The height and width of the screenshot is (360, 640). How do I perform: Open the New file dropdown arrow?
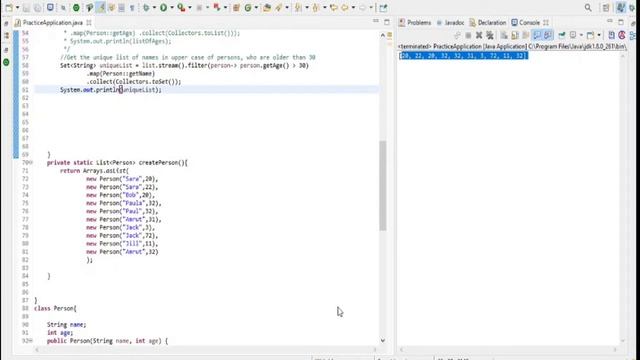[x=17, y=8]
